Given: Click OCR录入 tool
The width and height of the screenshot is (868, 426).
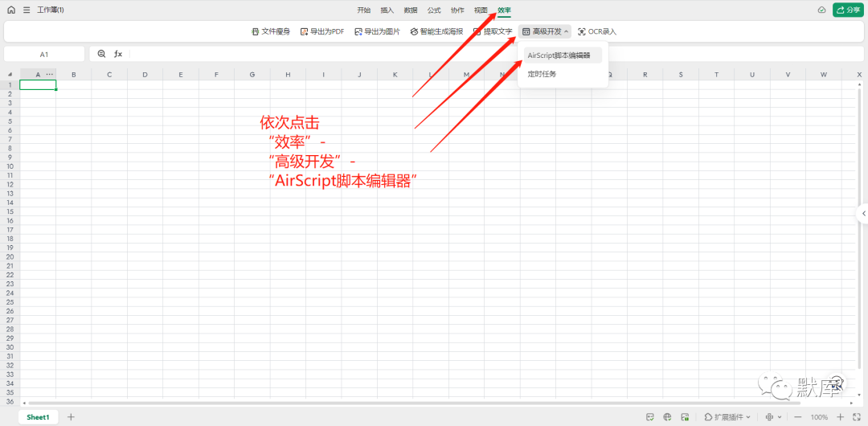Looking at the screenshot, I should (596, 31).
